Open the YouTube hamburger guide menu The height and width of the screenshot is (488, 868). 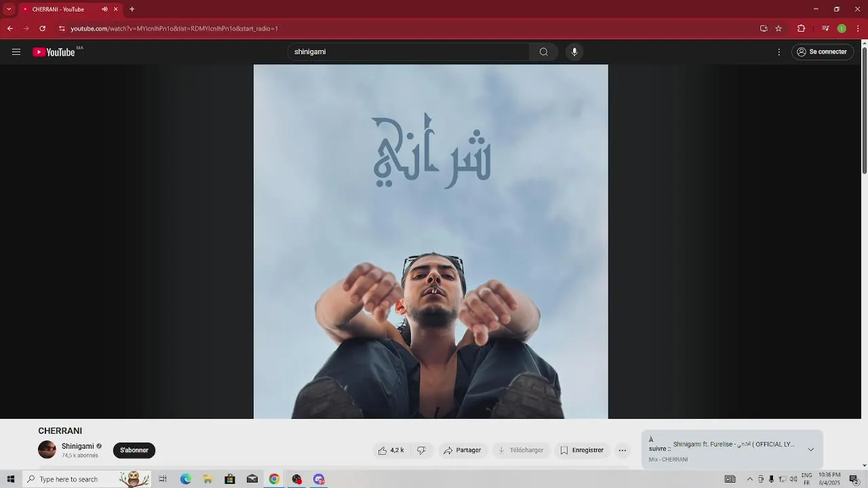pyautogui.click(x=16, y=52)
